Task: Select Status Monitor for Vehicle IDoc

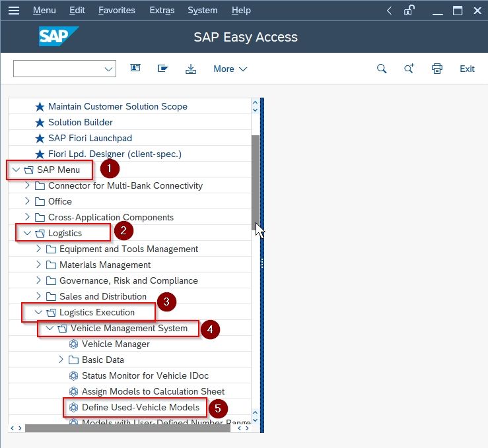Action: point(145,375)
